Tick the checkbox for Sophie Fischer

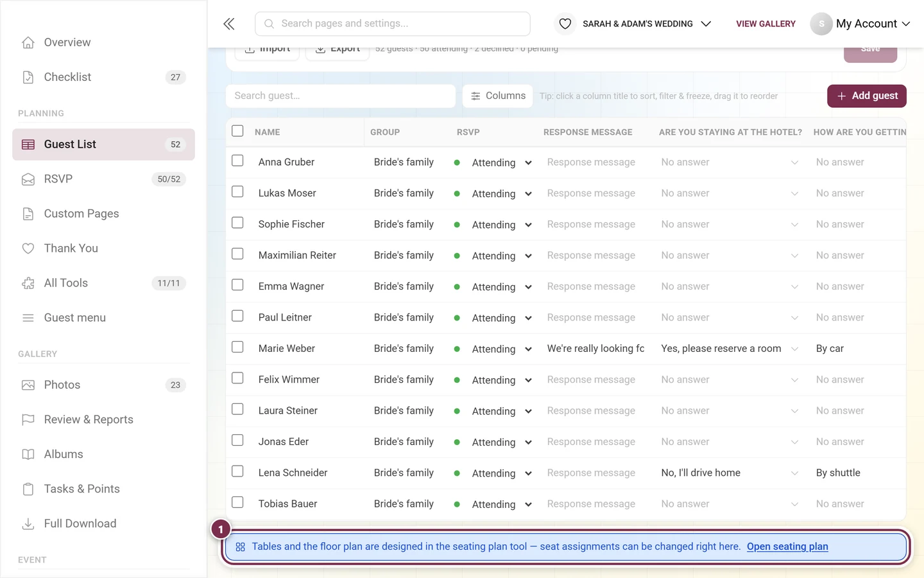[x=237, y=223]
